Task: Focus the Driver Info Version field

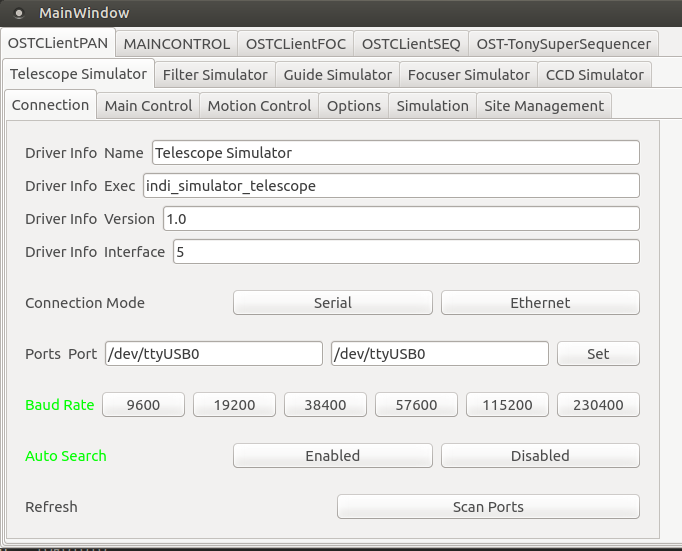Action: [401, 219]
